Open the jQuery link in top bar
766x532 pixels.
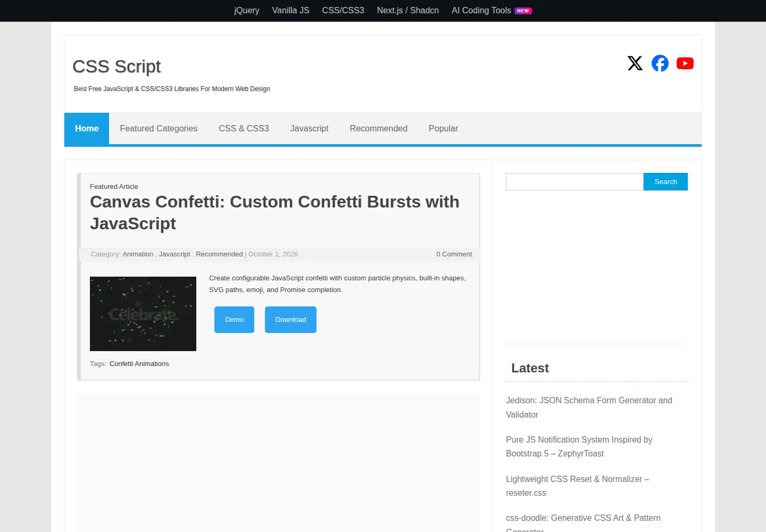point(247,10)
